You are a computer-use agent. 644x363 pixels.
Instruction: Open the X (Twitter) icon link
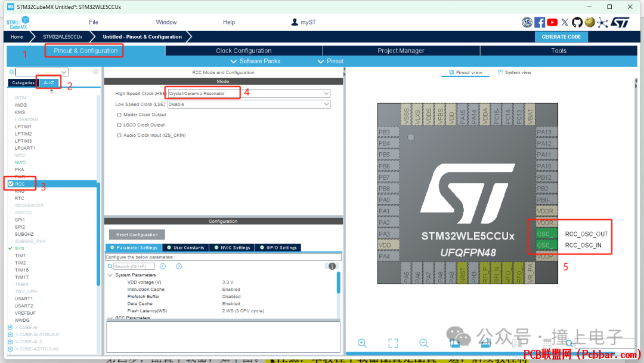[x=565, y=22]
